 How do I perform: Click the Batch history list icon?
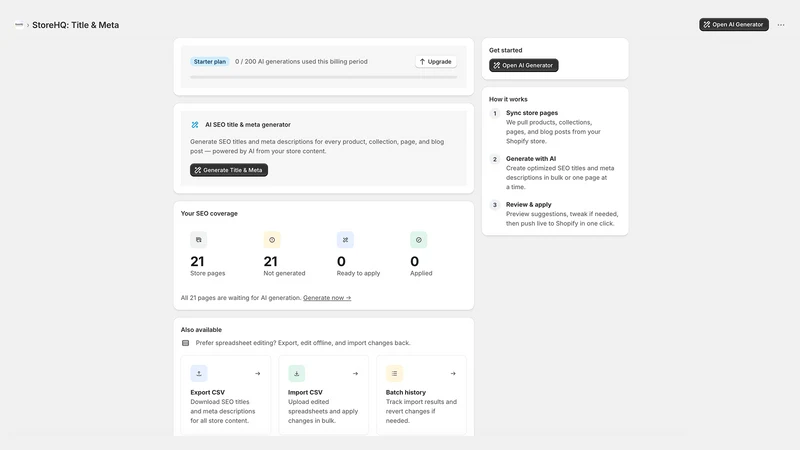click(394, 373)
